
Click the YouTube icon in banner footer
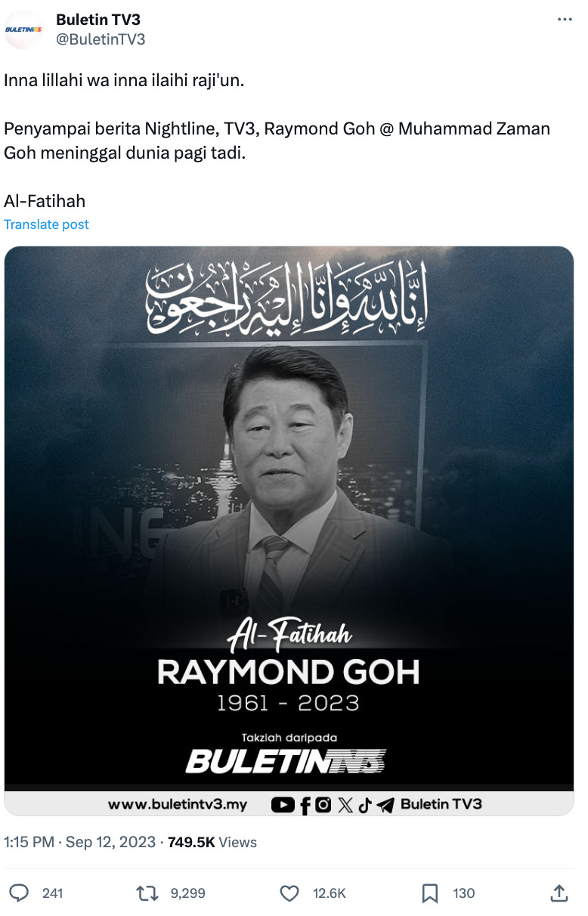283,805
